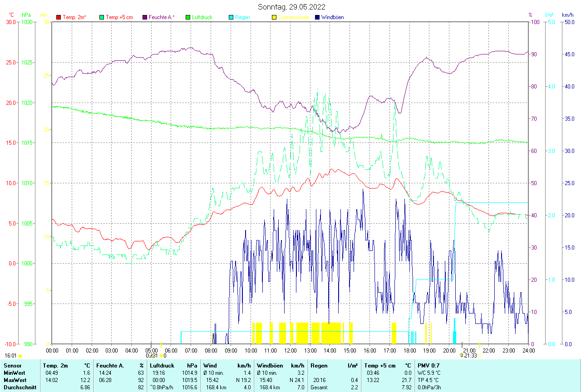Click the '30.0' top value on °C axis
The height and width of the screenshot is (392, 581).
click(x=10, y=22)
